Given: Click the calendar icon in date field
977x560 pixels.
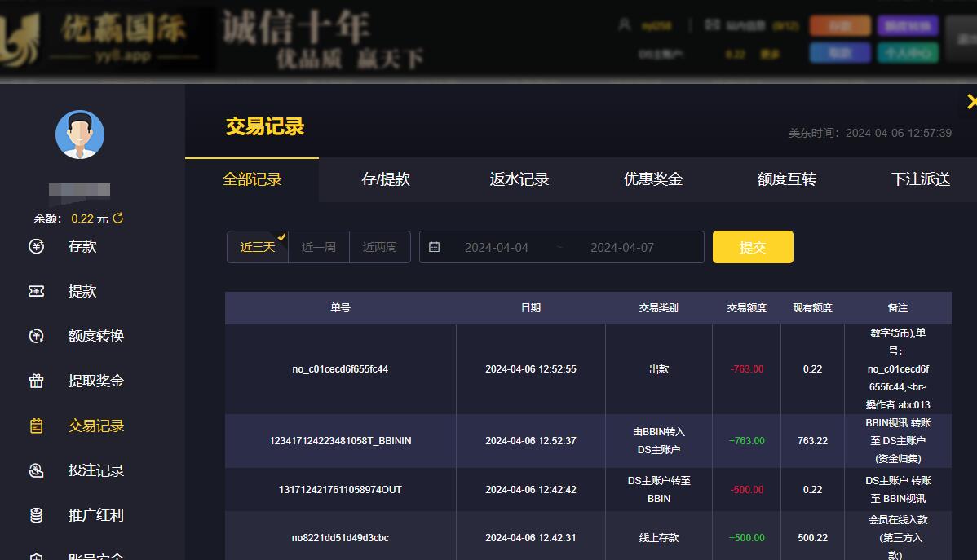Looking at the screenshot, I should (x=435, y=247).
